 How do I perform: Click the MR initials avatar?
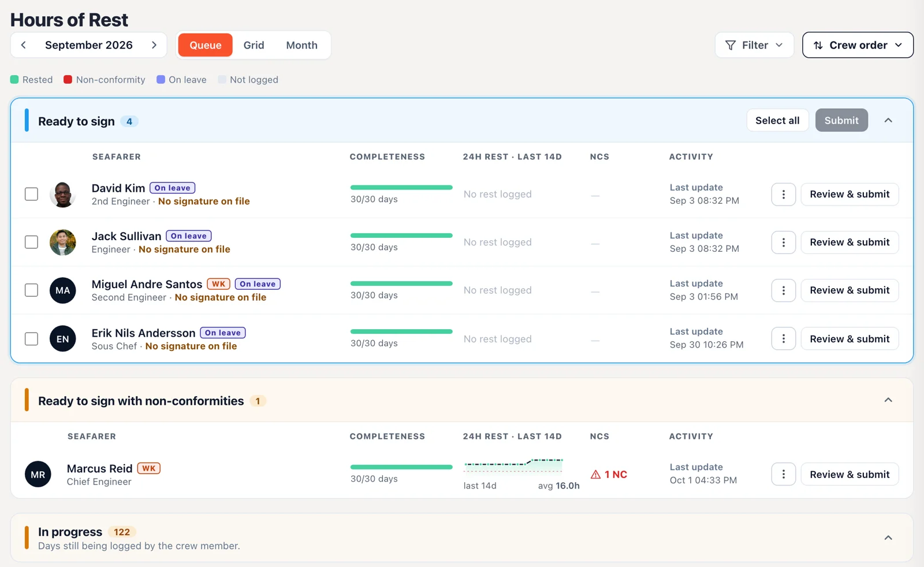38,475
